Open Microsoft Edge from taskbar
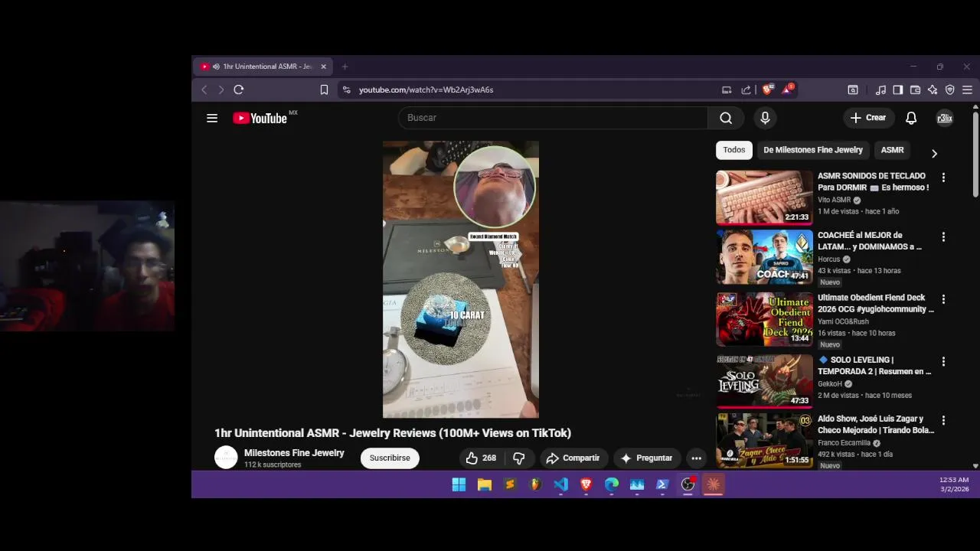The width and height of the screenshot is (980, 551). [x=611, y=484]
